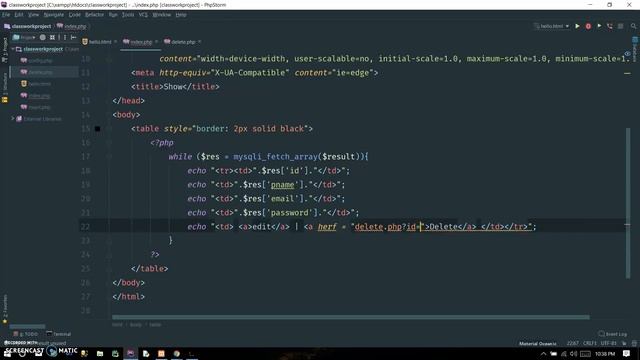Open the Code menu
Screen dimensions: 640x360
click(x=74, y=15)
